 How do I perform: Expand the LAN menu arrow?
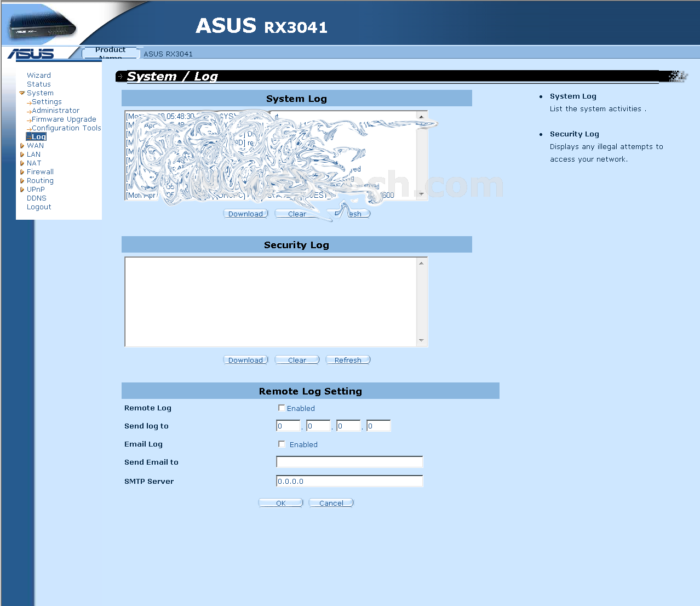[22, 155]
